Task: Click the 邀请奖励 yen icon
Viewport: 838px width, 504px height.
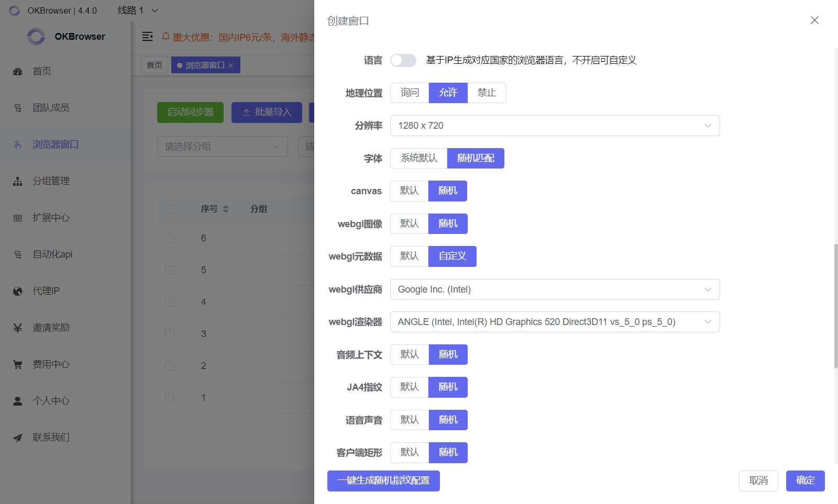Action: pos(18,328)
